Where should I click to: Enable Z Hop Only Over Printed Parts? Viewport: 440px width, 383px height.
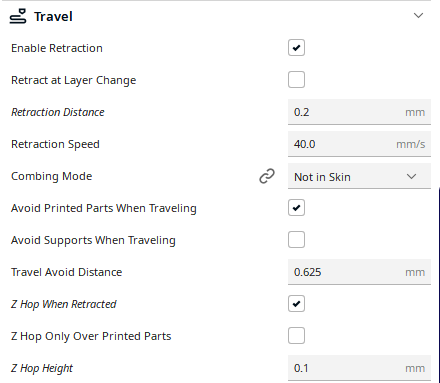coord(296,336)
